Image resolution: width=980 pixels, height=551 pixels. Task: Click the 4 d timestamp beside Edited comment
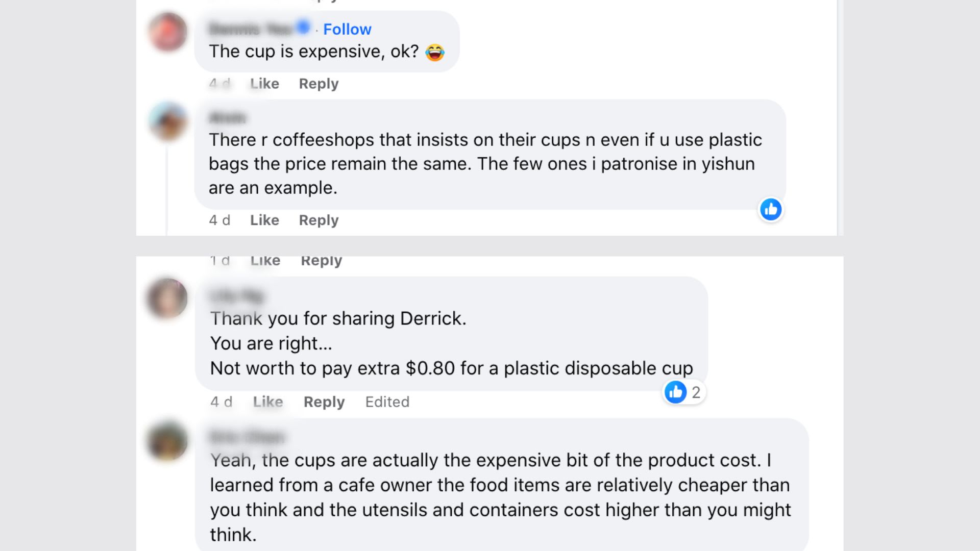pos(222,402)
